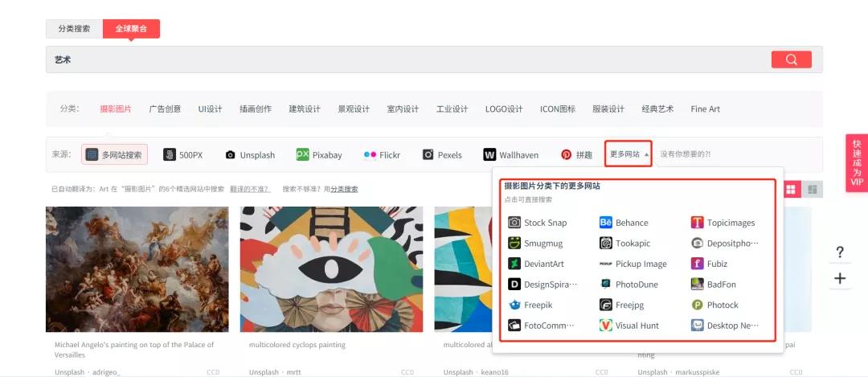
Task: Click the Desktop Nexus icon
Action: [698, 326]
